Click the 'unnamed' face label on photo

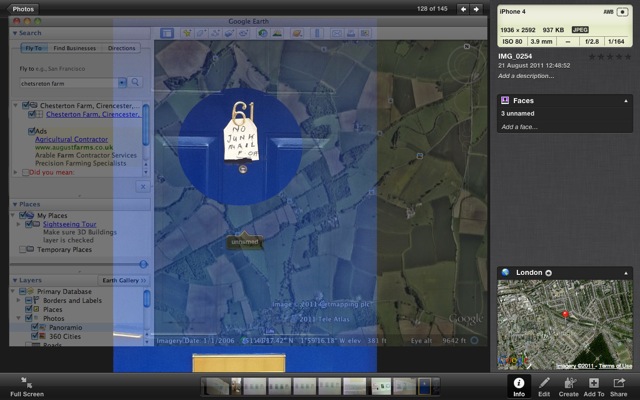pos(244,242)
